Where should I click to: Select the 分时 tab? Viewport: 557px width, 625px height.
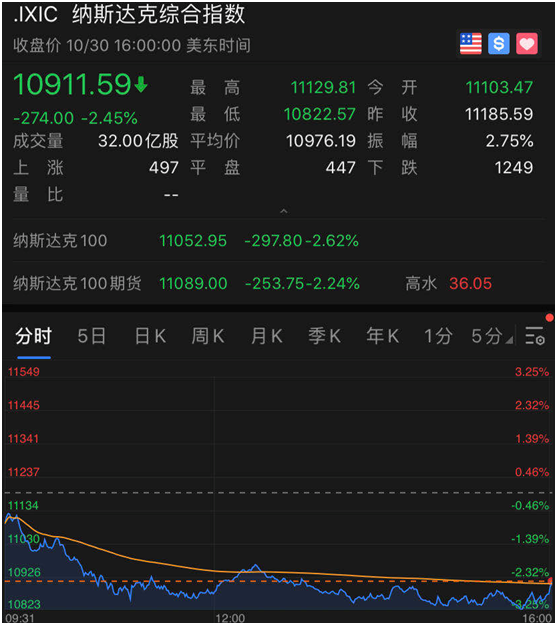click(x=33, y=336)
